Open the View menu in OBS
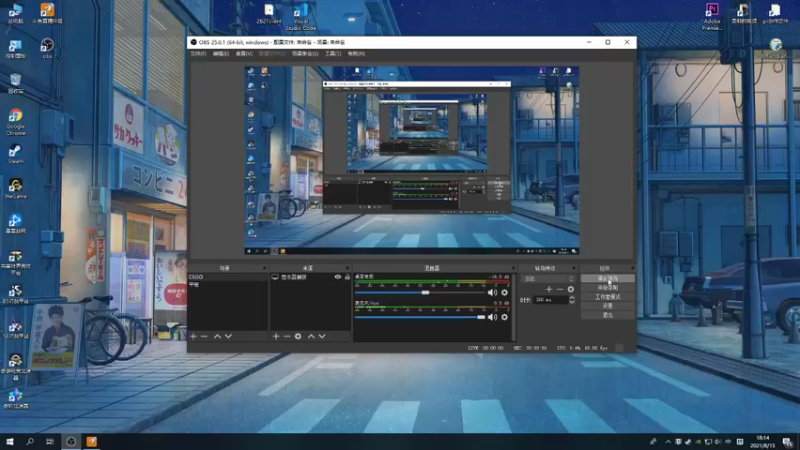This screenshot has width=800, height=450. point(244,54)
